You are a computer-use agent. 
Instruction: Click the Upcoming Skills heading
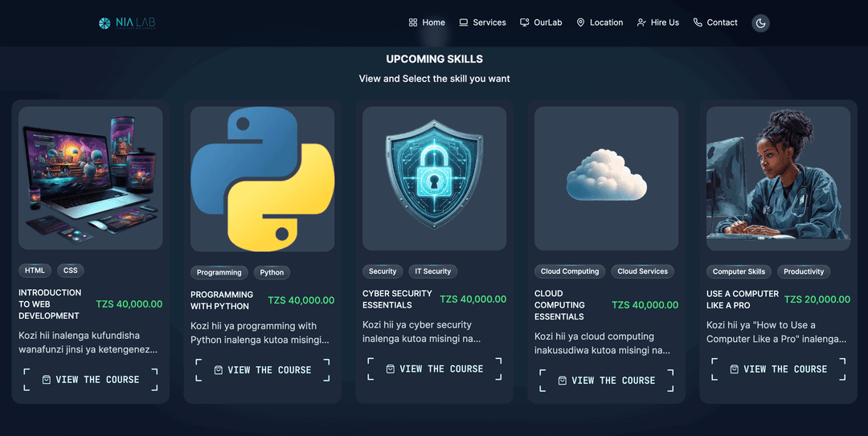[x=435, y=59]
